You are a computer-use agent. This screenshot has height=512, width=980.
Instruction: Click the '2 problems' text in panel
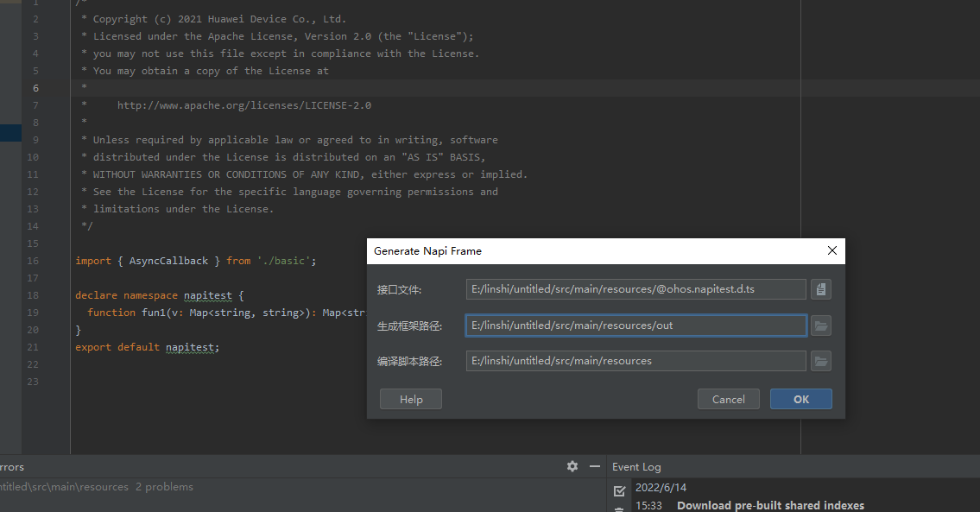click(164, 487)
